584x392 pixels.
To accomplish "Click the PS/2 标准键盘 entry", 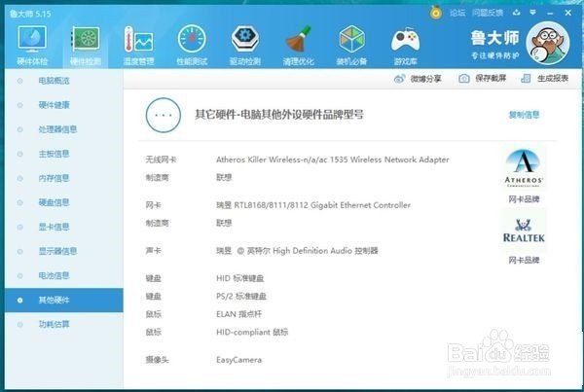I will click(241, 297).
